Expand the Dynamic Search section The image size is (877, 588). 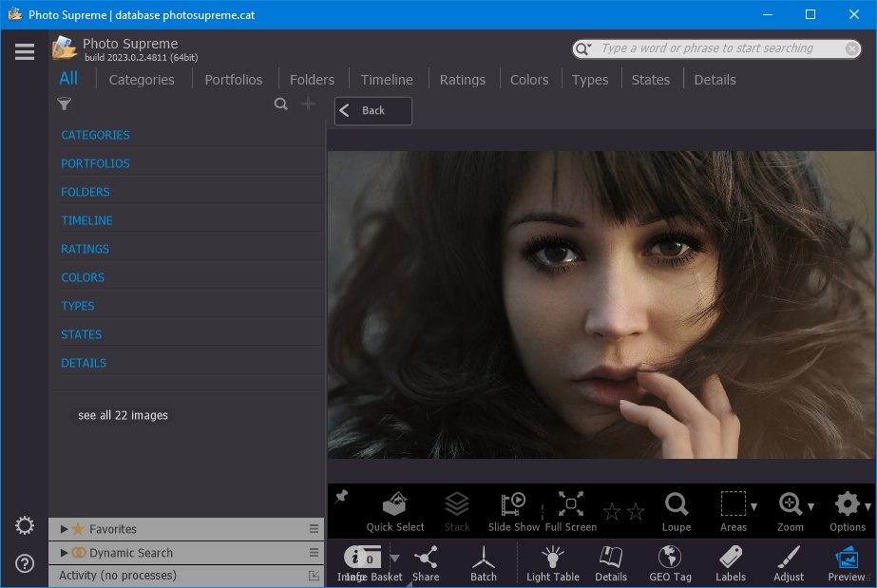[x=65, y=553]
